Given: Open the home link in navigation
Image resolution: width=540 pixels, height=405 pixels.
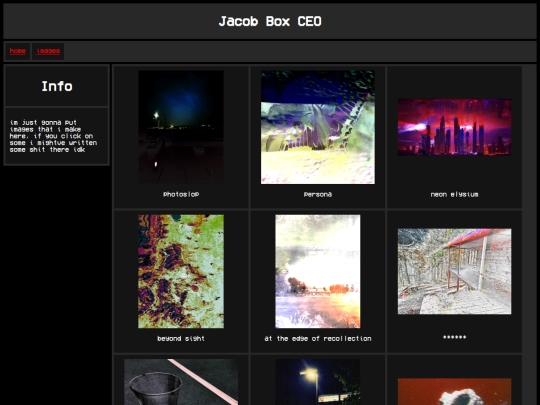Looking at the screenshot, I should tap(18, 51).
